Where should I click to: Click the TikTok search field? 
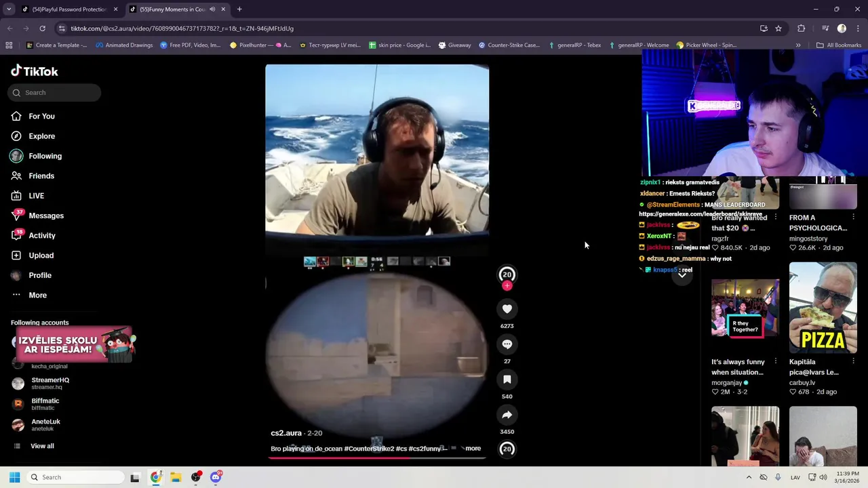click(54, 93)
